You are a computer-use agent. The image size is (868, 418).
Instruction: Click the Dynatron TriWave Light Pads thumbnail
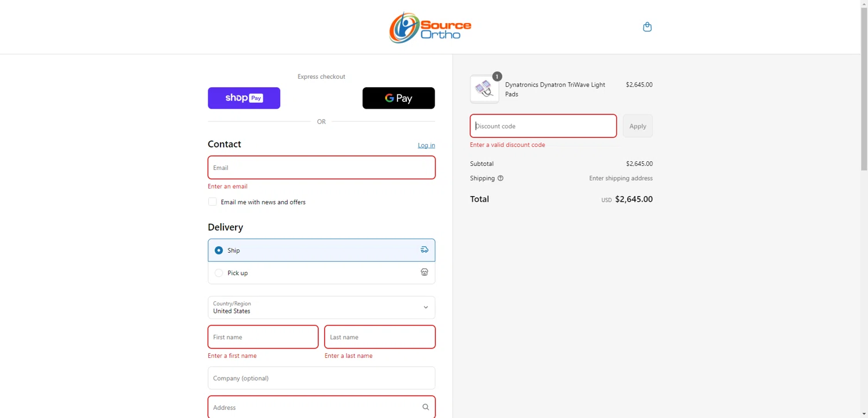point(484,89)
